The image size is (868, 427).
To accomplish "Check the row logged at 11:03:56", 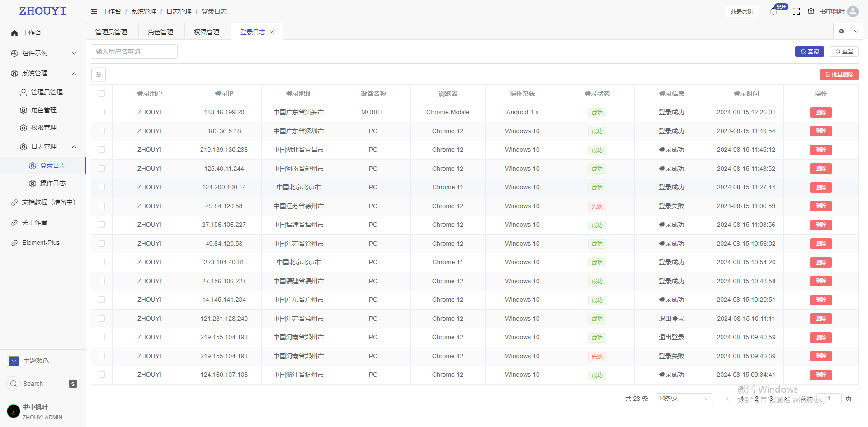I will [102, 225].
